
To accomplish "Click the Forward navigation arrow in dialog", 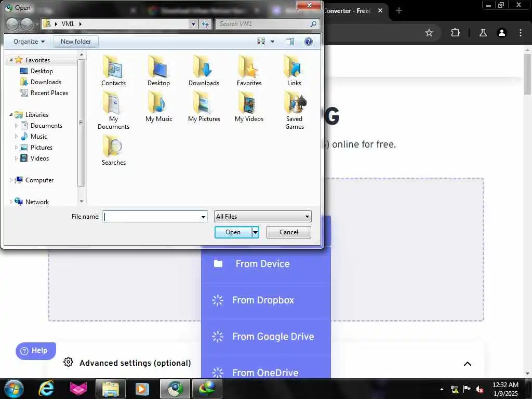I will (26, 24).
